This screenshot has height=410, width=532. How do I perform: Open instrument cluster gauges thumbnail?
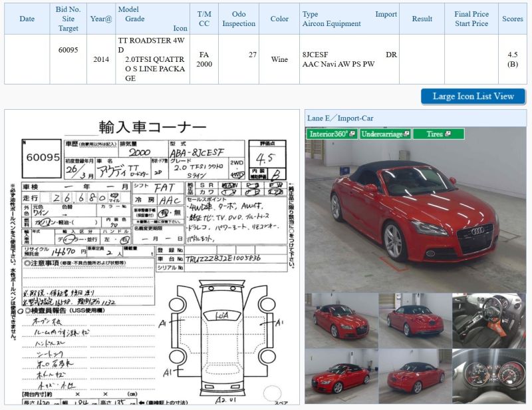point(489,376)
